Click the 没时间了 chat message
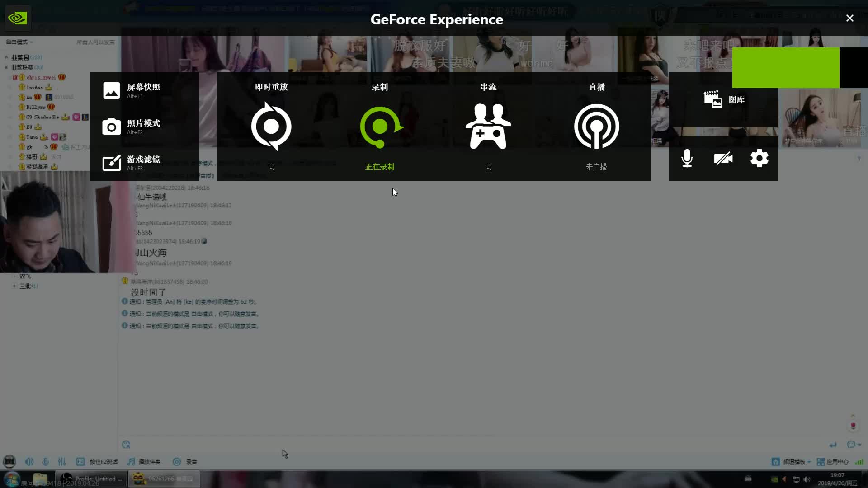 pos(149,292)
